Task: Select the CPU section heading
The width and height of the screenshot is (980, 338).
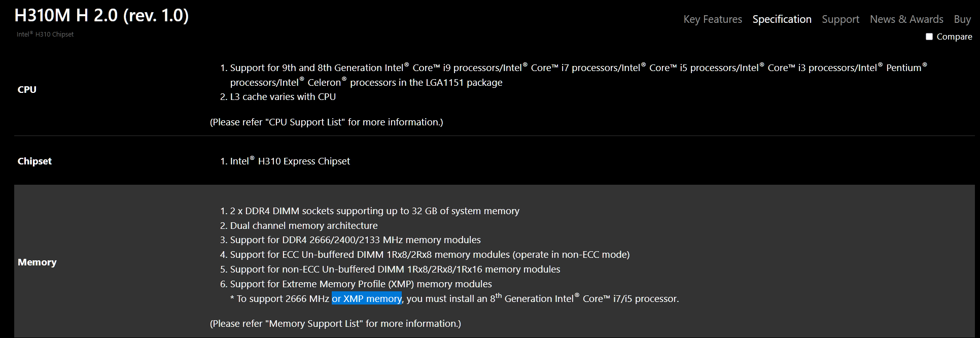Action: 27,89
